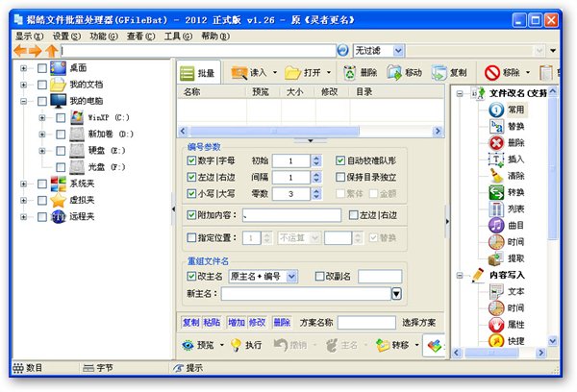This screenshot has width=577, height=392.
Task: Increase the 初始 value with the spinner
Action: click(x=316, y=158)
